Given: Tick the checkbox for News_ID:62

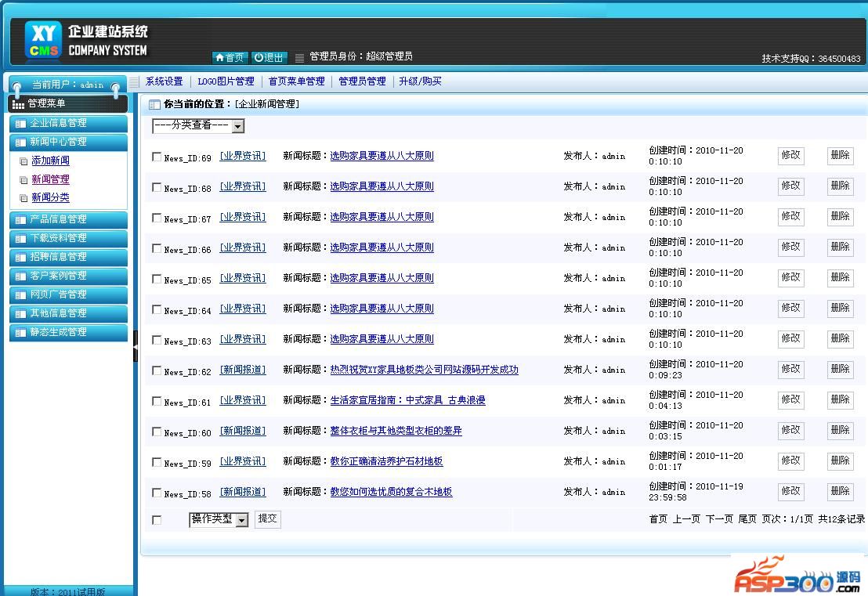Looking at the screenshot, I should [x=157, y=370].
